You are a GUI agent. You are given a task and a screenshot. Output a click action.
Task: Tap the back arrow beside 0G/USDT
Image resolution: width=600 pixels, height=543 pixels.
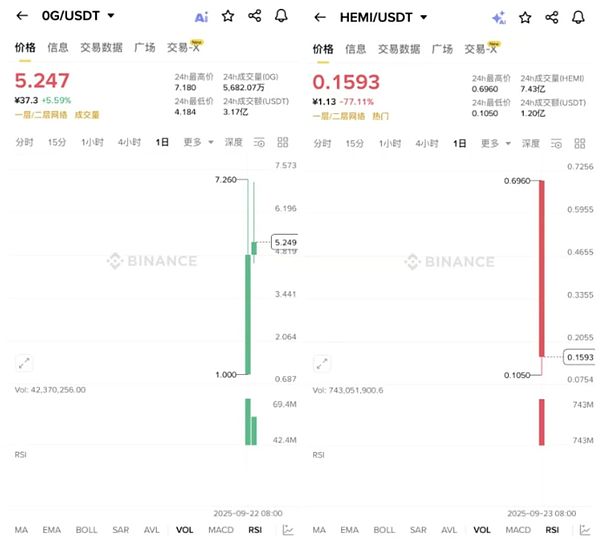(22, 16)
